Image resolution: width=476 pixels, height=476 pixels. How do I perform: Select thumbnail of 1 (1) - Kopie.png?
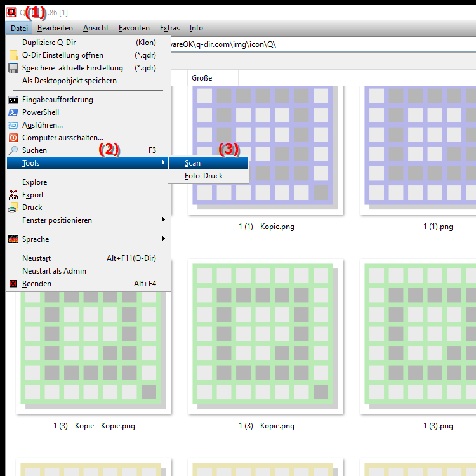coord(265,150)
